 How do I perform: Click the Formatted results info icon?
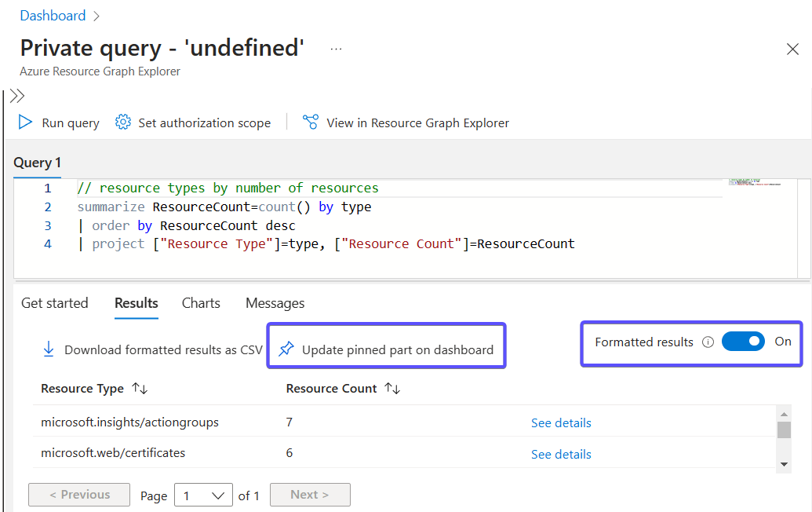(x=708, y=342)
